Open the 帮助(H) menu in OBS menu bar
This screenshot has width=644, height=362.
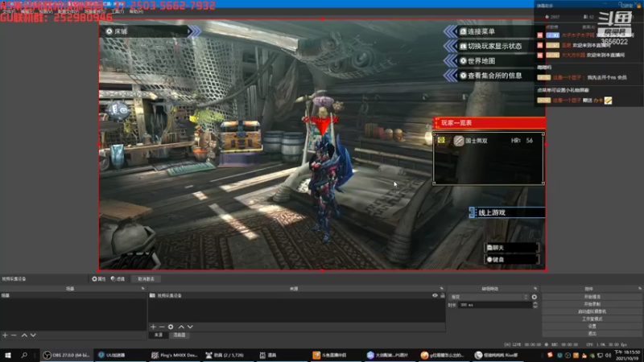(x=136, y=12)
